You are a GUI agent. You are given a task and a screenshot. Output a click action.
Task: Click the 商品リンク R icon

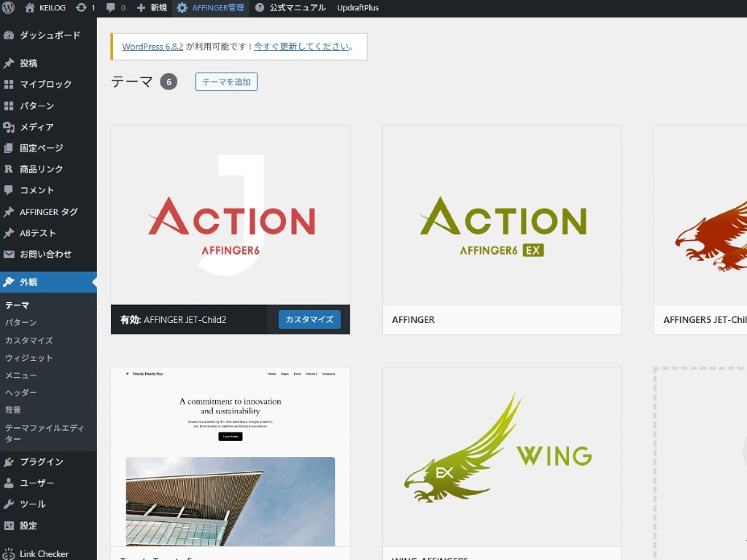tap(9, 169)
